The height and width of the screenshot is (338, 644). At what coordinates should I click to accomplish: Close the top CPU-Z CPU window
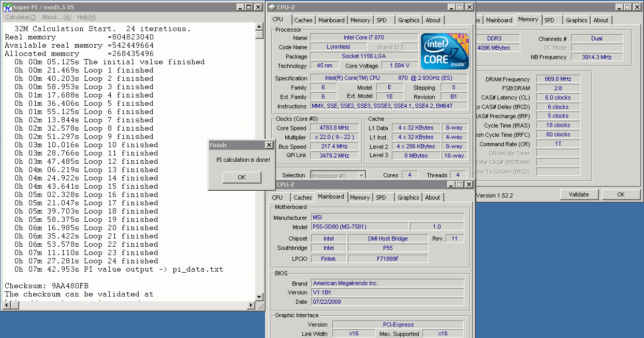tap(469, 7)
